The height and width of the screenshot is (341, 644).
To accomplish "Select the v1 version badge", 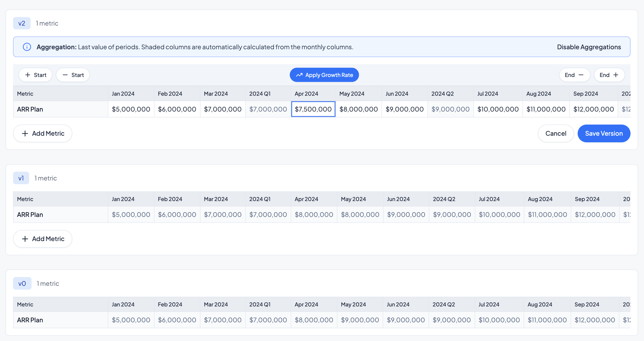I will [x=21, y=178].
